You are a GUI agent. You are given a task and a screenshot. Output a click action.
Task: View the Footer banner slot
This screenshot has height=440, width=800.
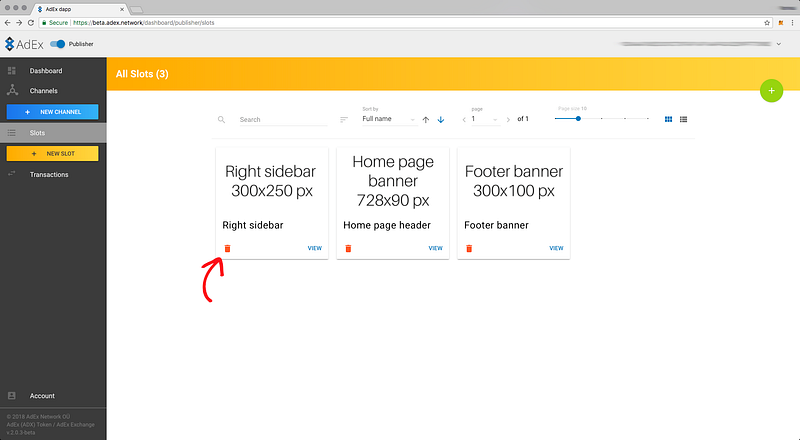pyautogui.click(x=556, y=248)
